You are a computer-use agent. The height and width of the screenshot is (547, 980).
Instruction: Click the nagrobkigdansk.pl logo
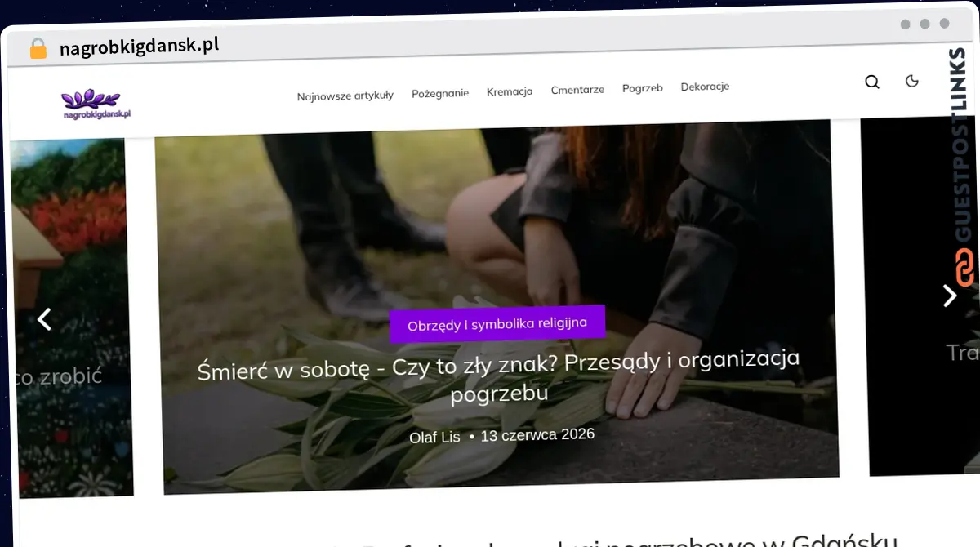point(96,104)
